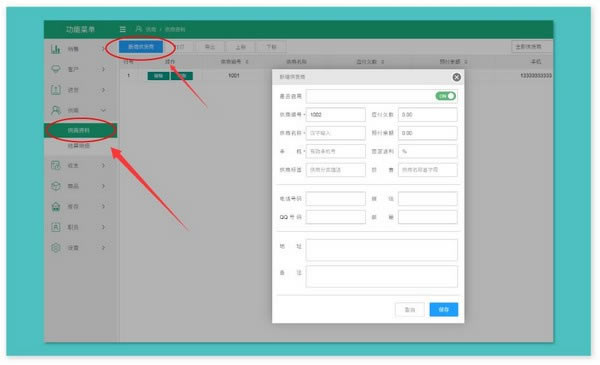Click the staff badge icon in sidebar
Image resolution: width=600 pixels, height=365 pixels.
tap(55, 227)
